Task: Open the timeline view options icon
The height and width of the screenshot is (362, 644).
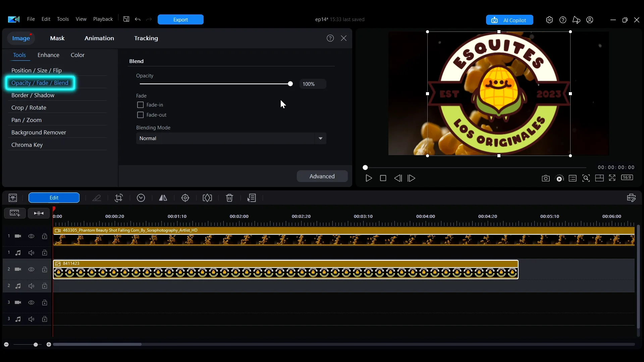Action: (x=631, y=198)
